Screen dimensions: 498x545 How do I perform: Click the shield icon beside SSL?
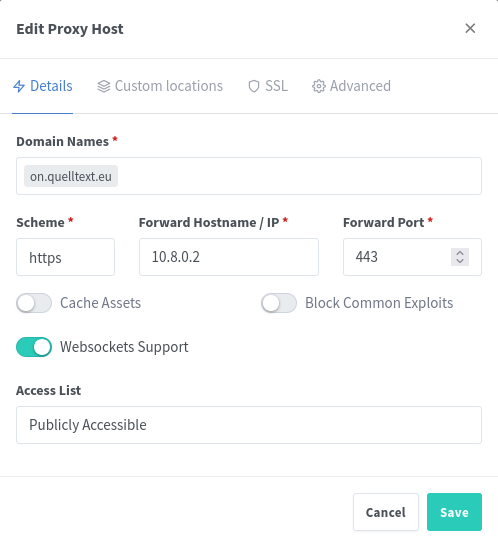254,86
